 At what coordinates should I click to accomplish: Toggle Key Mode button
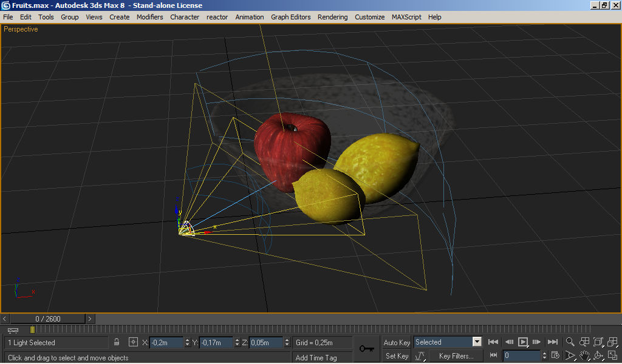[x=493, y=356]
